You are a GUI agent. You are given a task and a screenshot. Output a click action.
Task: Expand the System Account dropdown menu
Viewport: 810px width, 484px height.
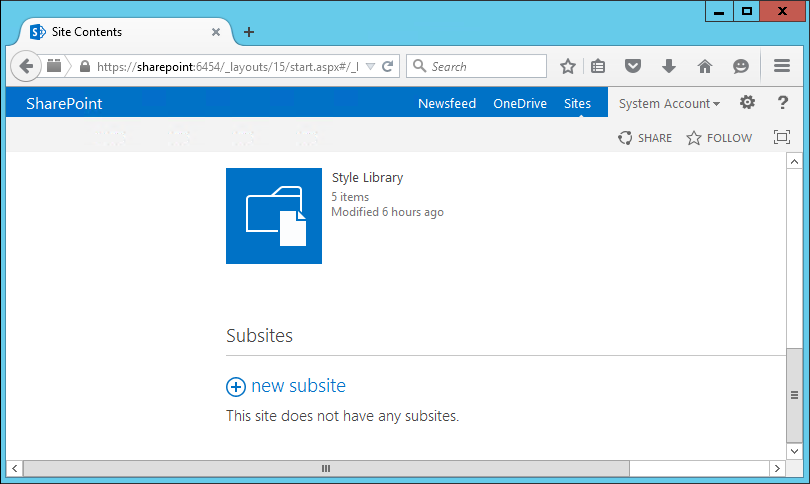tap(669, 103)
